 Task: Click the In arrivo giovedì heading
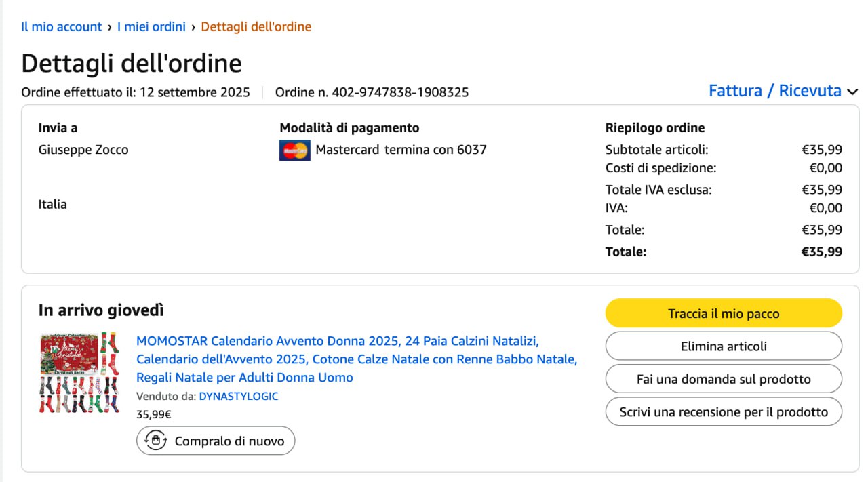(x=101, y=310)
